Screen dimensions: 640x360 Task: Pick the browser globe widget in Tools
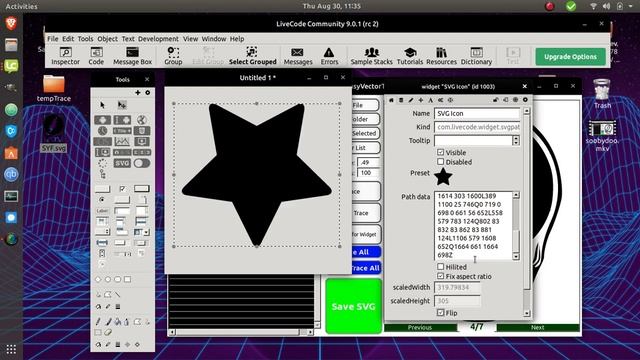point(142,120)
